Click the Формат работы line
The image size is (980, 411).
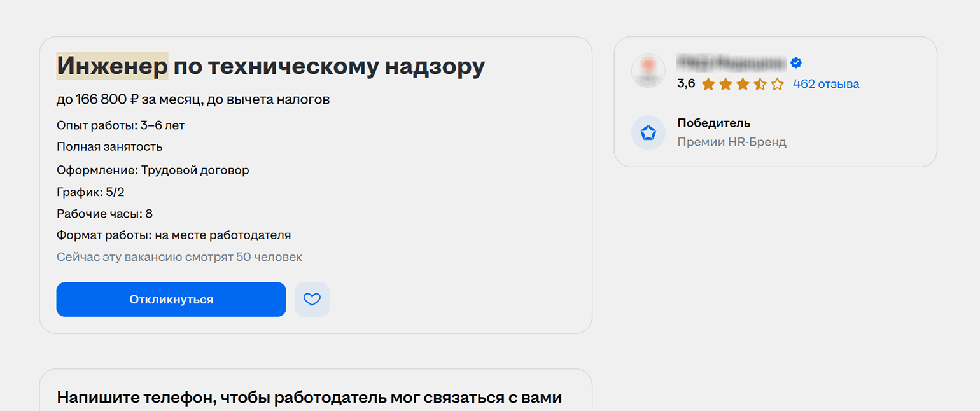coord(173,235)
